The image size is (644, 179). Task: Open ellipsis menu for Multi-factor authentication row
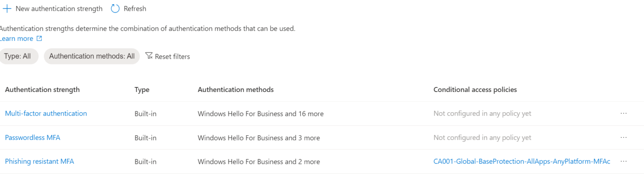coord(623,113)
